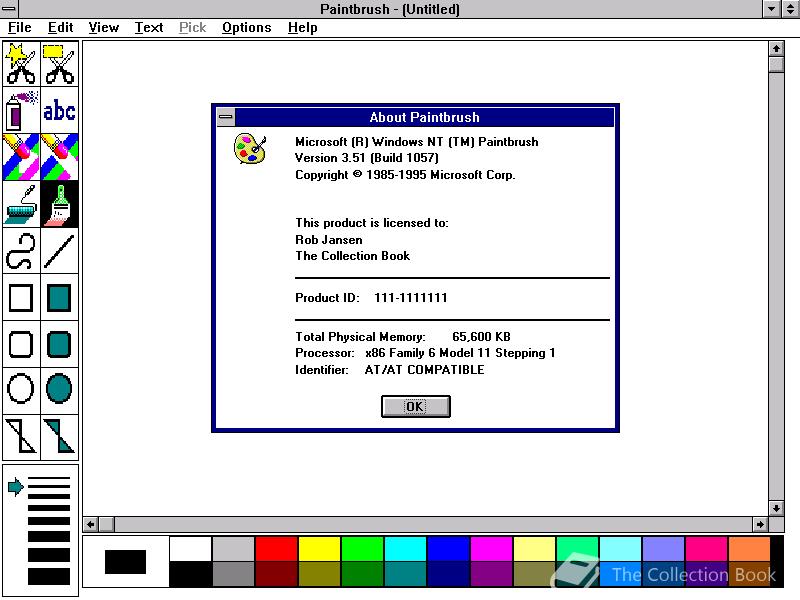This screenshot has width=800, height=600.
Task: Choose the Airbrush spray can tool
Action: pyautogui.click(x=21, y=110)
